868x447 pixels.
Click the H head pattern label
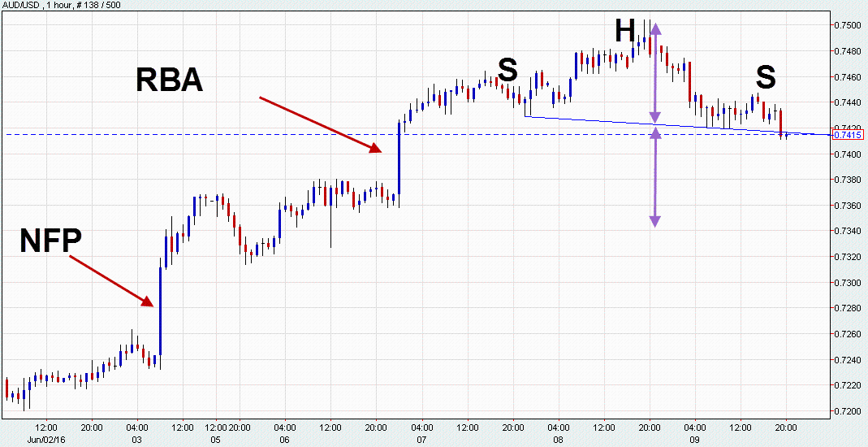tap(624, 31)
